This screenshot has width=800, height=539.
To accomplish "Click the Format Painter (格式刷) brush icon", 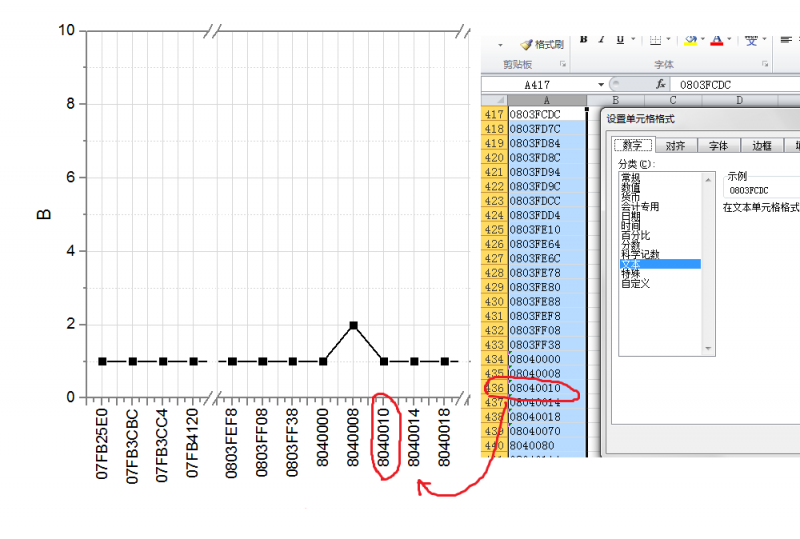I will (x=526, y=45).
